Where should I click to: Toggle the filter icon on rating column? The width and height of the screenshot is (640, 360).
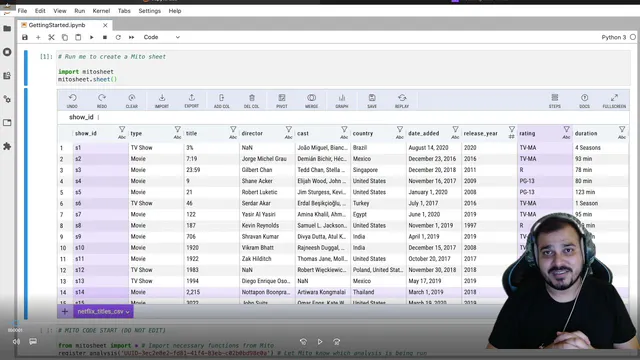pyautogui.click(x=566, y=129)
